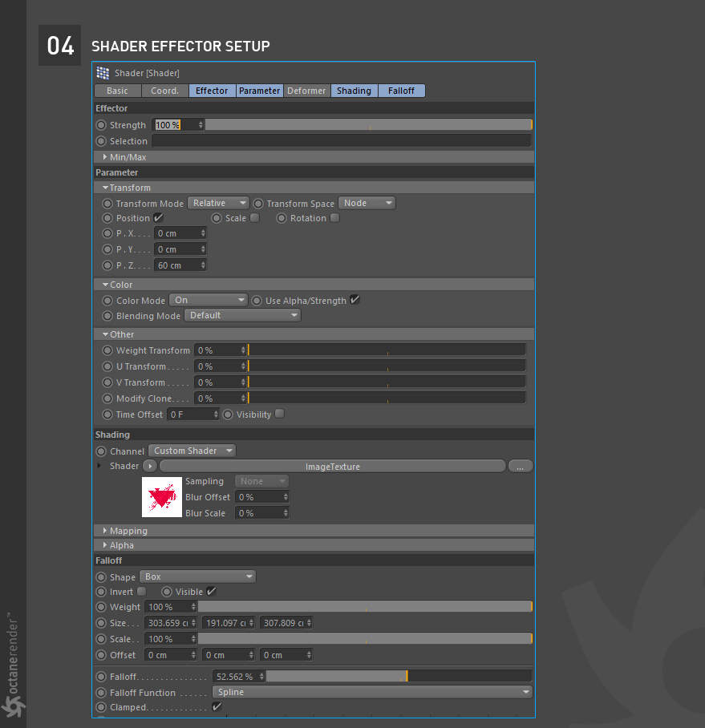Toggle the Clamped checkbox
The image size is (705, 728).
(x=217, y=706)
